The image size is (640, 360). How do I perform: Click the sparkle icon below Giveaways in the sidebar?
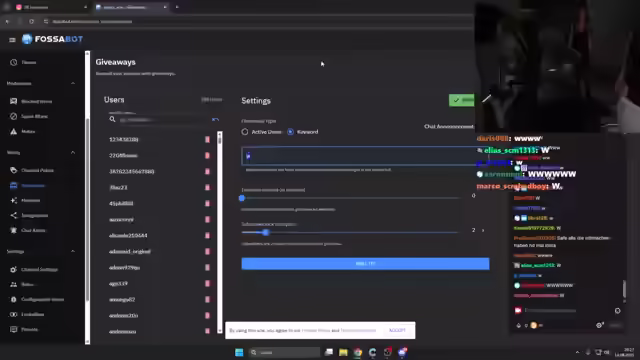(13, 200)
